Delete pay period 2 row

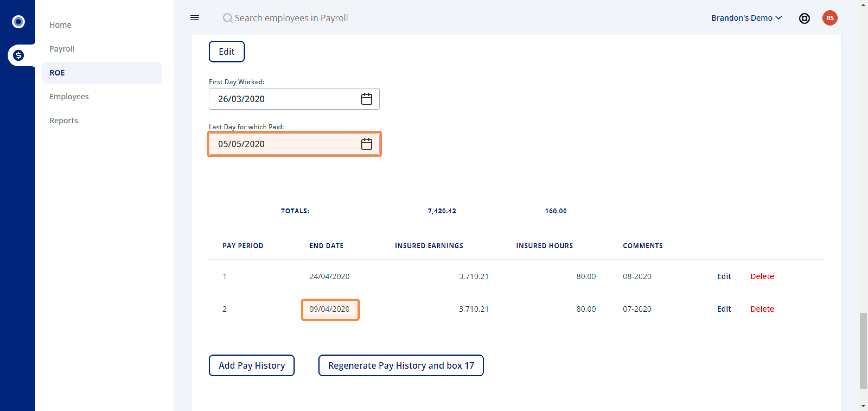pyautogui.click(x=762, y=309)
